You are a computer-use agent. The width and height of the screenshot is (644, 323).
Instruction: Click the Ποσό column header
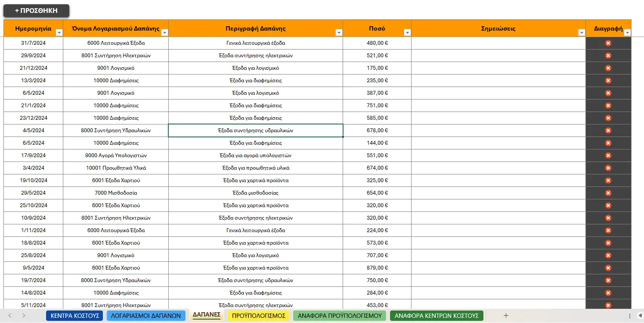pos(377,28)
